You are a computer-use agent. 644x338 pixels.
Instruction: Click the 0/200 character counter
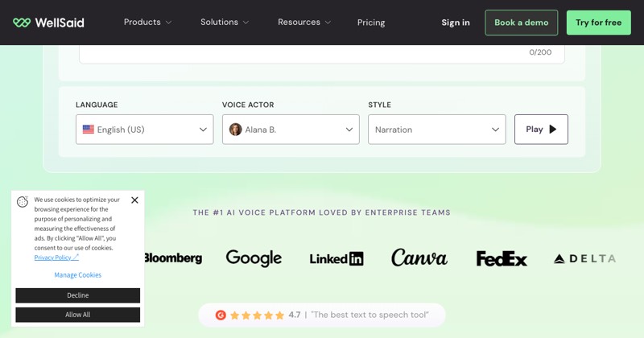[540, 52]
